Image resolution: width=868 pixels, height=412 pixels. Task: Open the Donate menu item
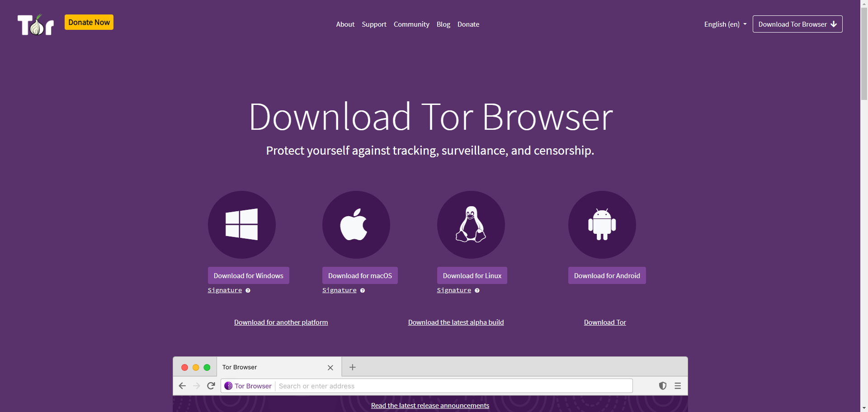(x=468, y=24)
